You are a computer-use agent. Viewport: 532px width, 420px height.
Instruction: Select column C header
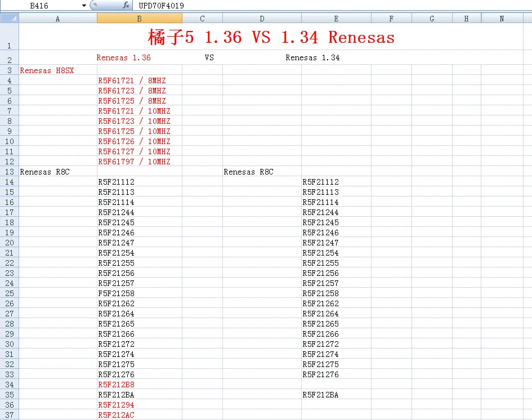point(202,19)
